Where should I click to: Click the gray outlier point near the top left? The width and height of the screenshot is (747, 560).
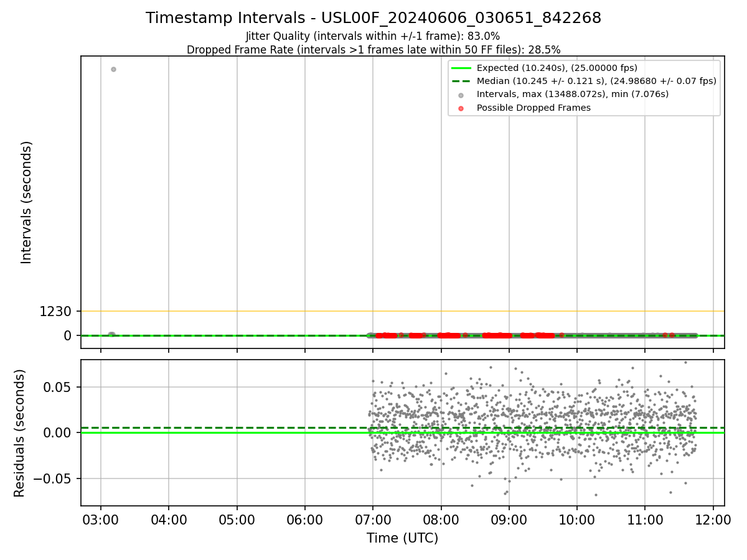(113, 69)
